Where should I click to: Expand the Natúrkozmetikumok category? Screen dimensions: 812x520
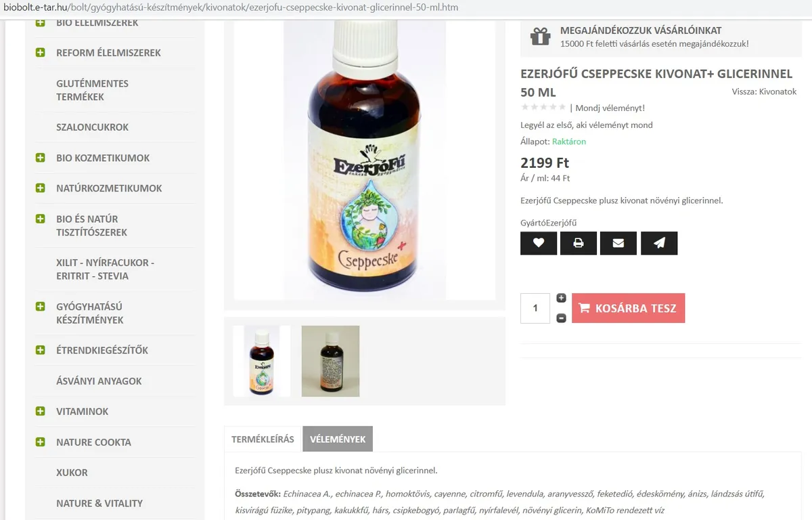(x=41, y=188)
